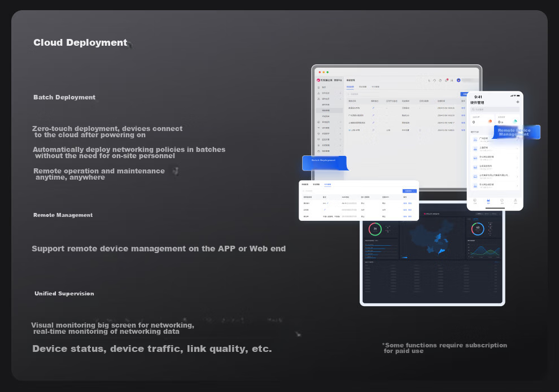Click the search field in phone screen
The width and height of the screenshot is (559, 392).
494,110
